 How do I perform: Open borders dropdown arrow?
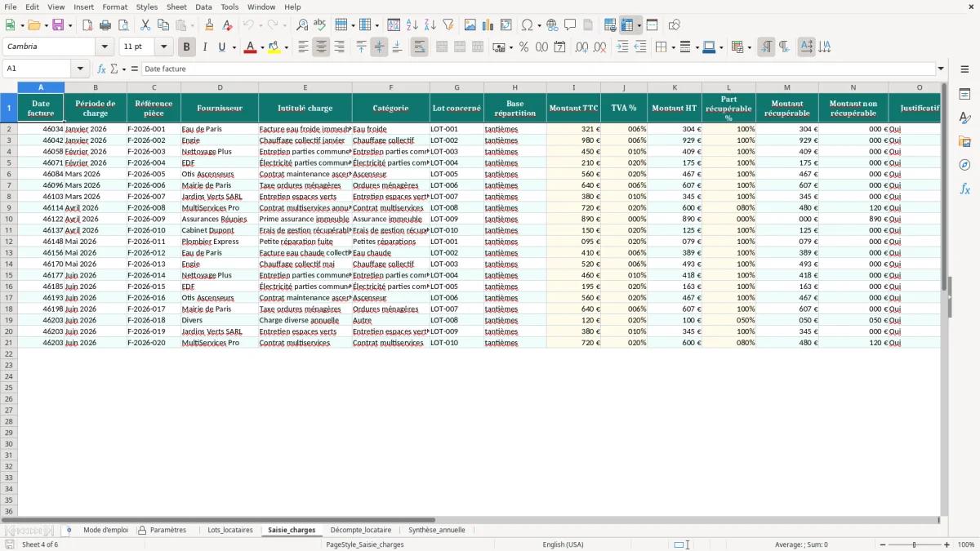point(673,47)
